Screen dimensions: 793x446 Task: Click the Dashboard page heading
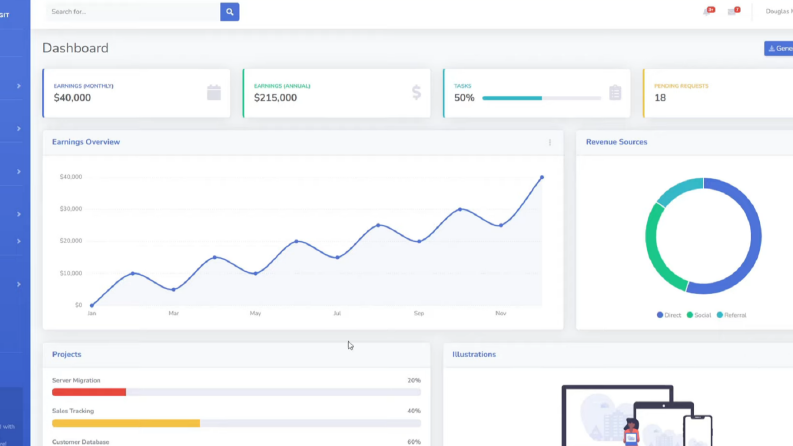coord(75,48)
